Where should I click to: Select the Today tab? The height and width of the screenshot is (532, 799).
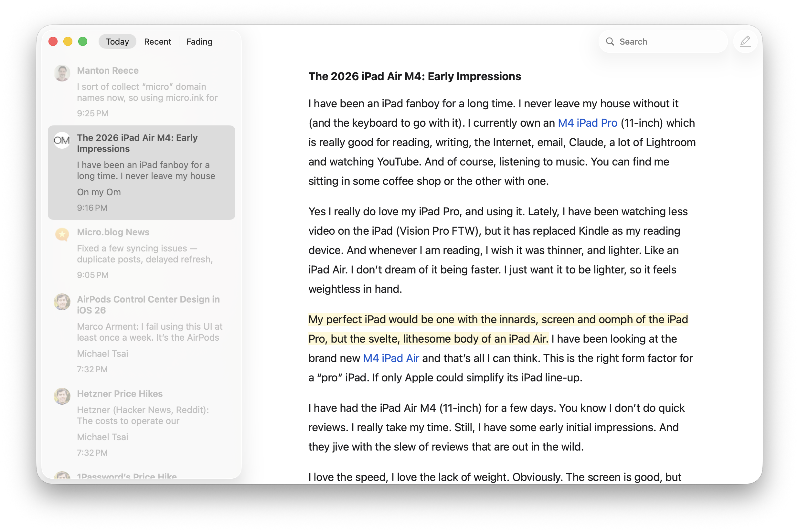coord(117,41)
